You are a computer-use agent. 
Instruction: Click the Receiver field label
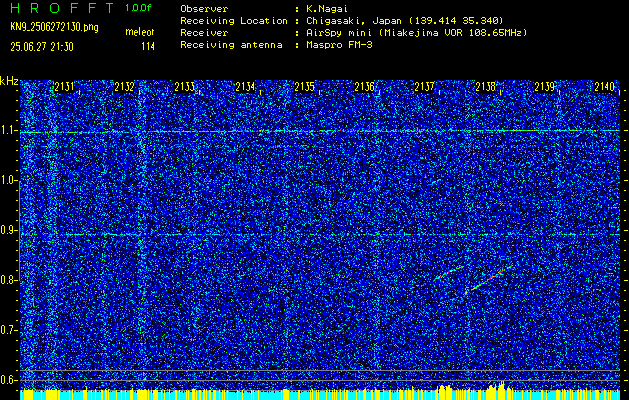tap(204, 33)
